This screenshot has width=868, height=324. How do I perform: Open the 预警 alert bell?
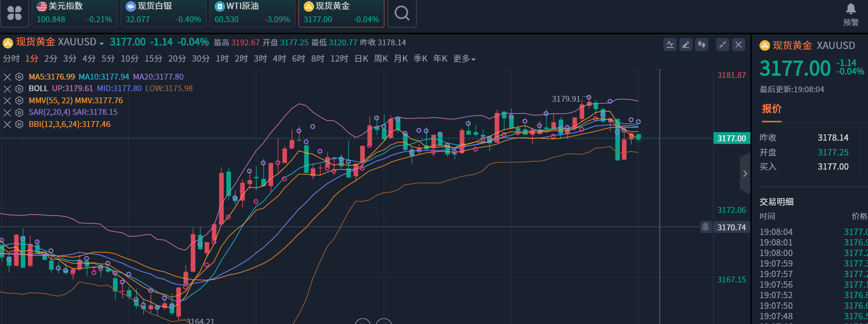851,14
